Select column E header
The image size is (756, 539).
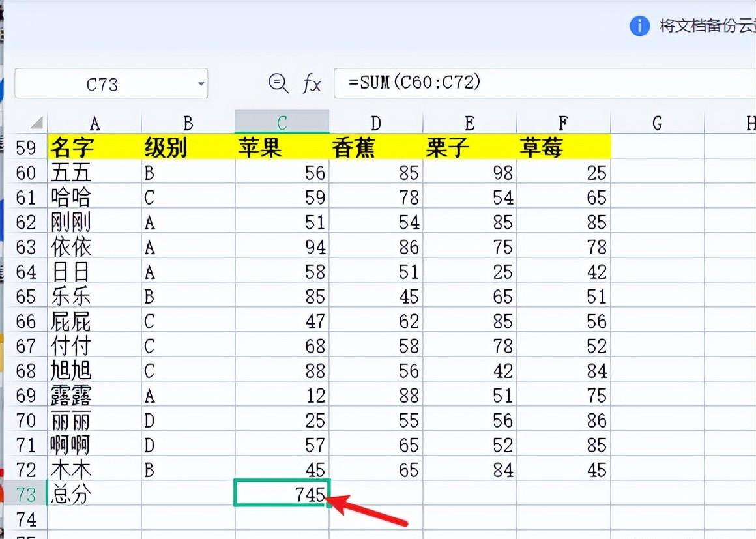(470, 123)
